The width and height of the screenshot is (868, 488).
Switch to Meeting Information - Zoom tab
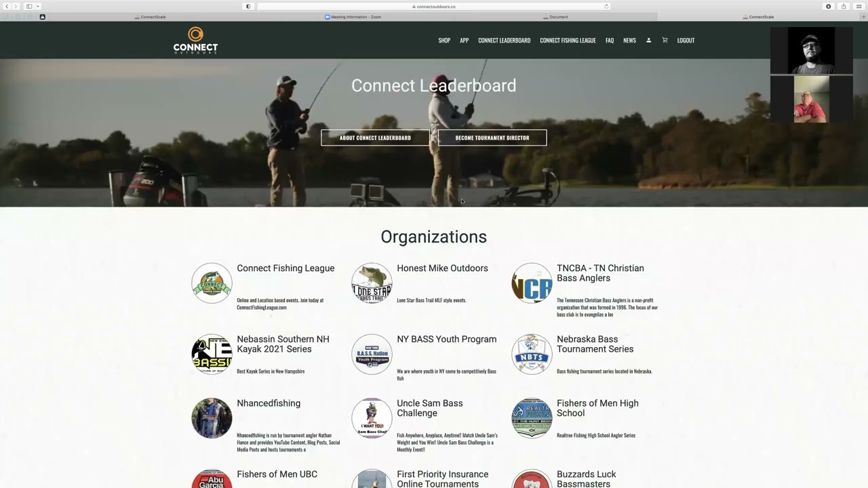pos(353,17)
